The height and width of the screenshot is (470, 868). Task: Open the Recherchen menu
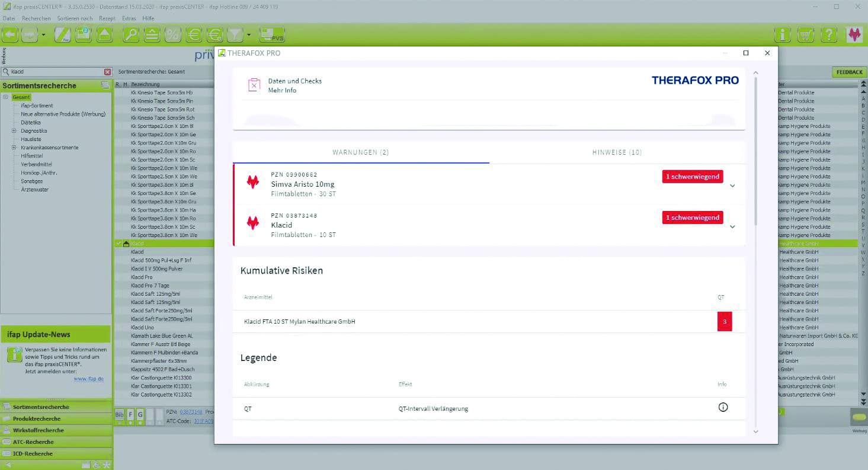[36, 18]
